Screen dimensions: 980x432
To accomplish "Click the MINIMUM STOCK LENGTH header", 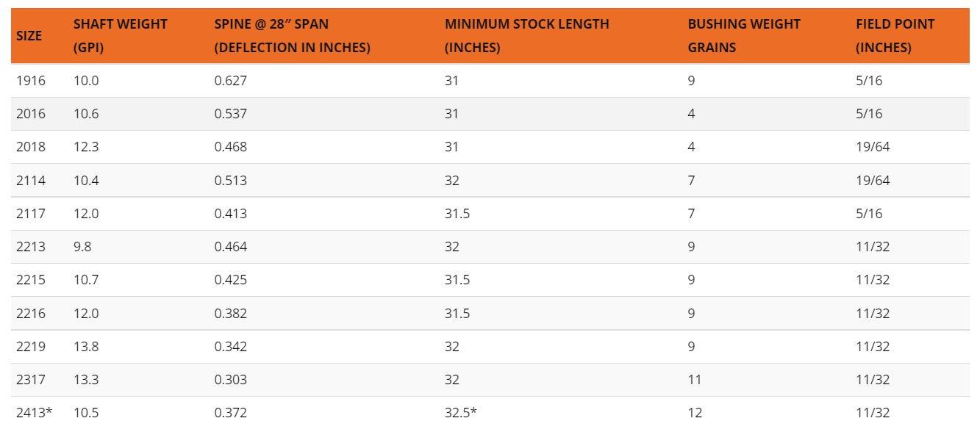I will point(526,35).
